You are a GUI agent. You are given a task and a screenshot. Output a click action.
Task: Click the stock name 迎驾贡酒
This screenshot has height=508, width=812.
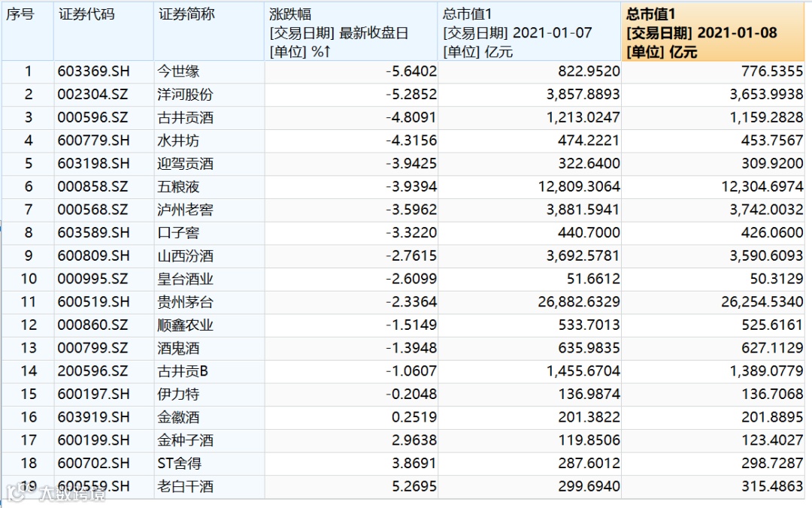click(x=185, y=164)
